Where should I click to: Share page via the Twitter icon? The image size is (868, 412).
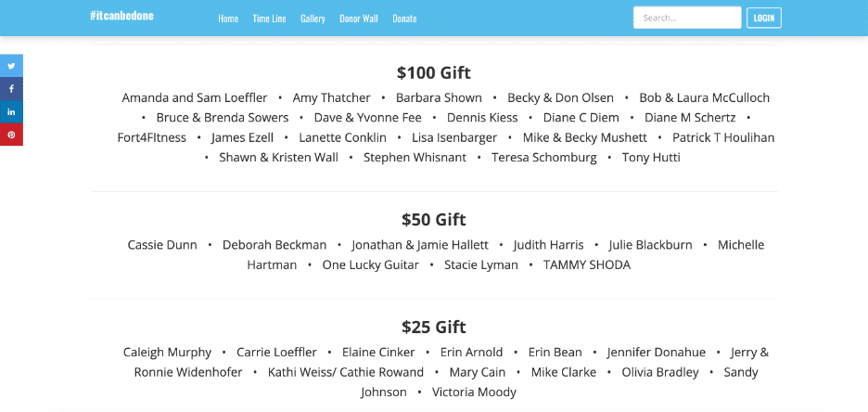(11, 66)
